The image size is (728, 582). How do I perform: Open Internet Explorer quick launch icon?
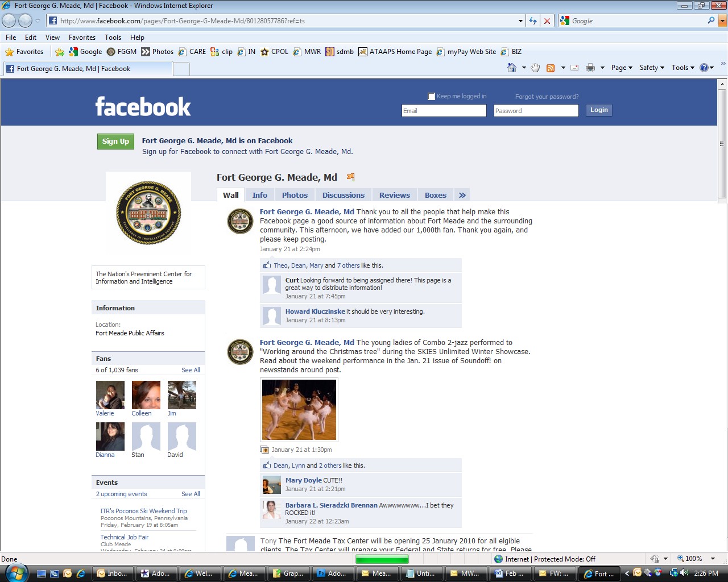coord(81,573)
